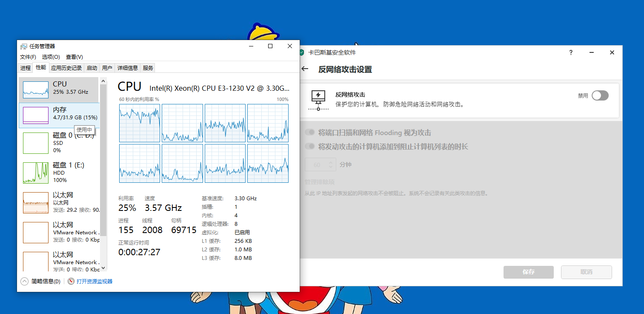Click 取消 in Kaspersky settings
The height and width of the screenshot is (314, 644).
[587, 272]
